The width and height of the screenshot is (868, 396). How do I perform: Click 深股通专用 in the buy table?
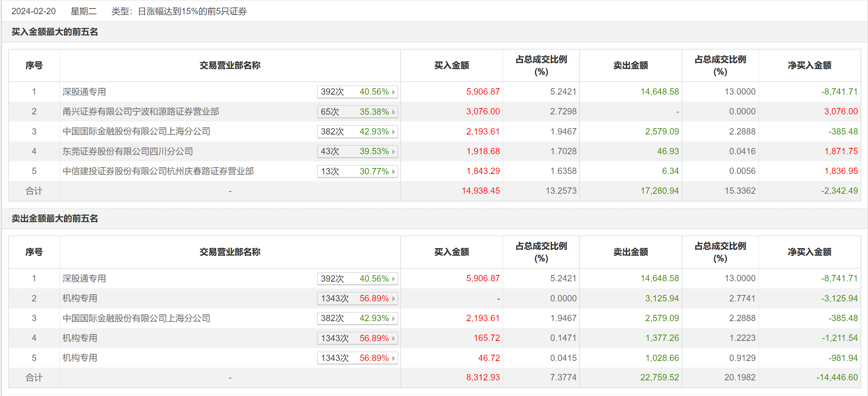84,92
